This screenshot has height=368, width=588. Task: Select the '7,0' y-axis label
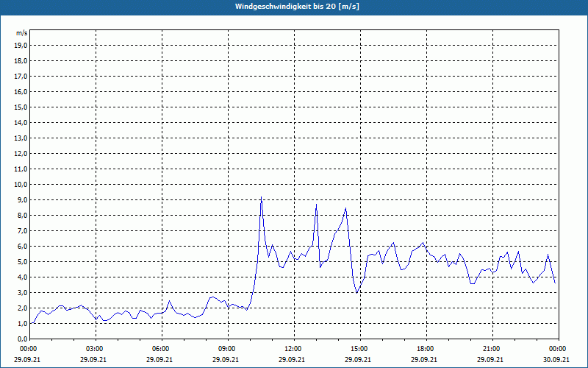pyautogui.click(x=23, y=230)
